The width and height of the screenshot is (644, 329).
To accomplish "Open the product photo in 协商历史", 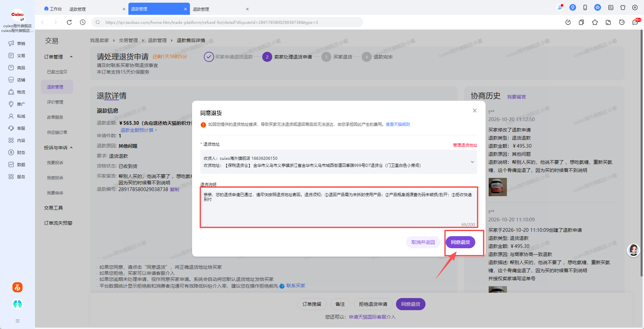I will pos(497,187).
